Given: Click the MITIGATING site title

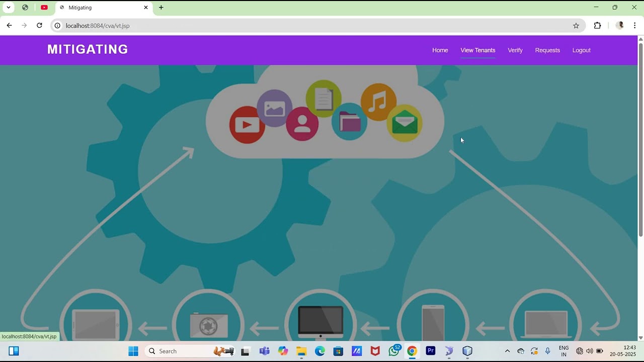Looking at the screenshot, I should pos(88,49).
